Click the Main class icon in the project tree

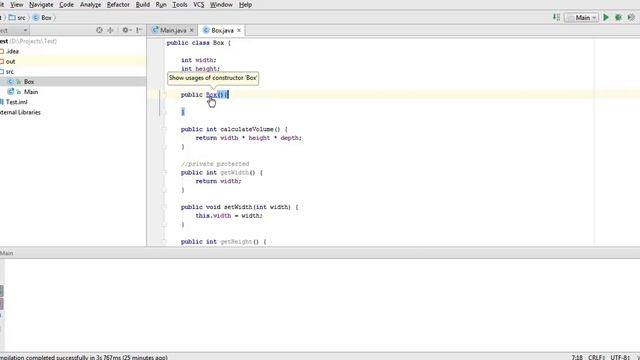tap(11, 92)
